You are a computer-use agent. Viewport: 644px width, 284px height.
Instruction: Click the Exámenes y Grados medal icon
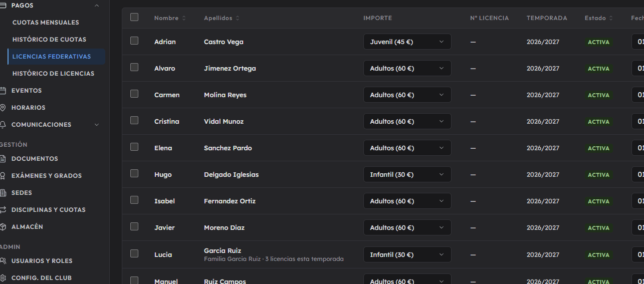[x=3, y=176]
